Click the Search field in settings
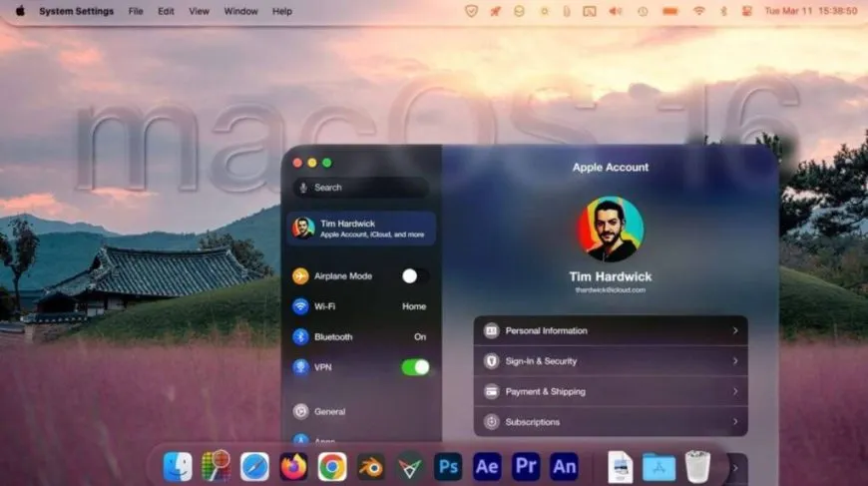The image size is (868, 486). (361, 188)
